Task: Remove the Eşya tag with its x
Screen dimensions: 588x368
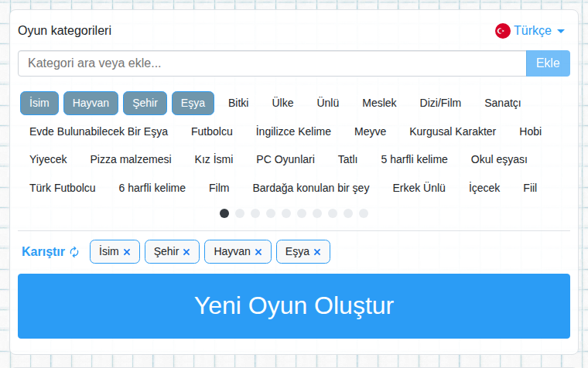Action: click(x=317, y=252)
